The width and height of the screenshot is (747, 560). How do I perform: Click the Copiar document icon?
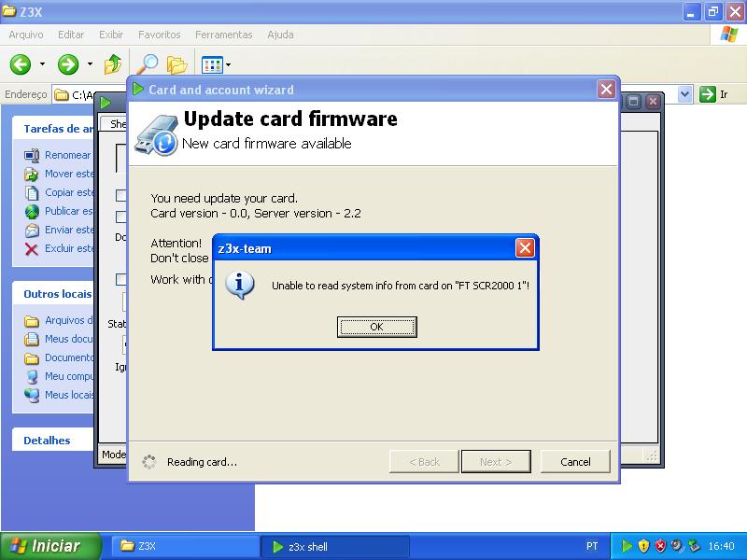pos(32,193)
